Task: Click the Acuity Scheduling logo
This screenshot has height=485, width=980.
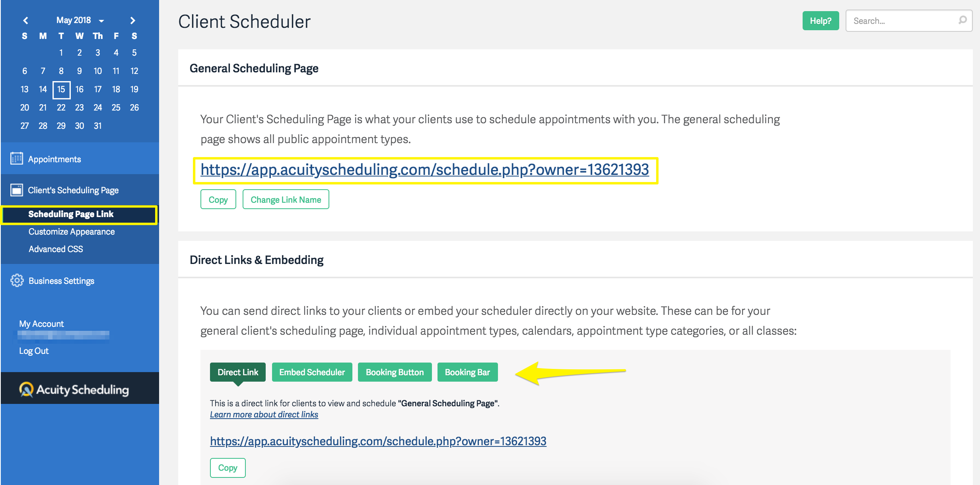Action: tap(74, 389)
